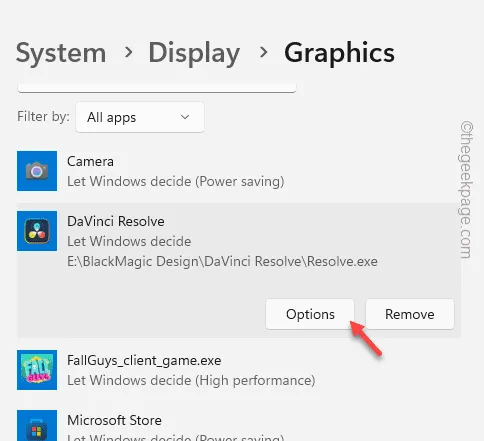
Task: Select the FallGuys_client_game.exe entry
Action: 144,361
